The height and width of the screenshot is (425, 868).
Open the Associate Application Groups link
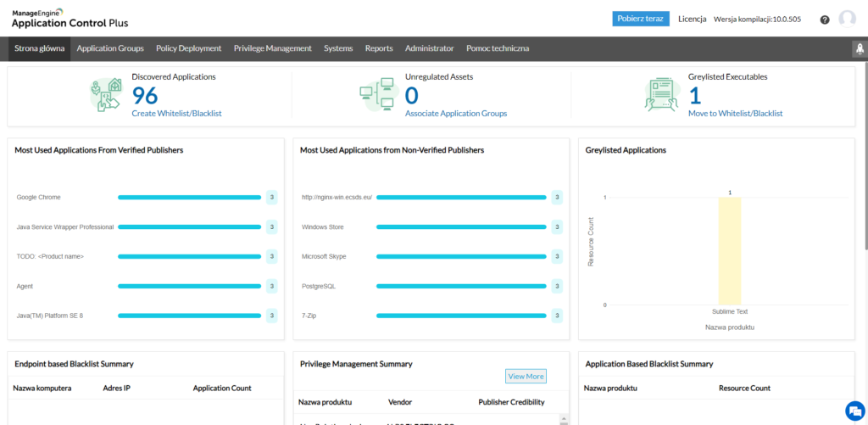point(456,114)
